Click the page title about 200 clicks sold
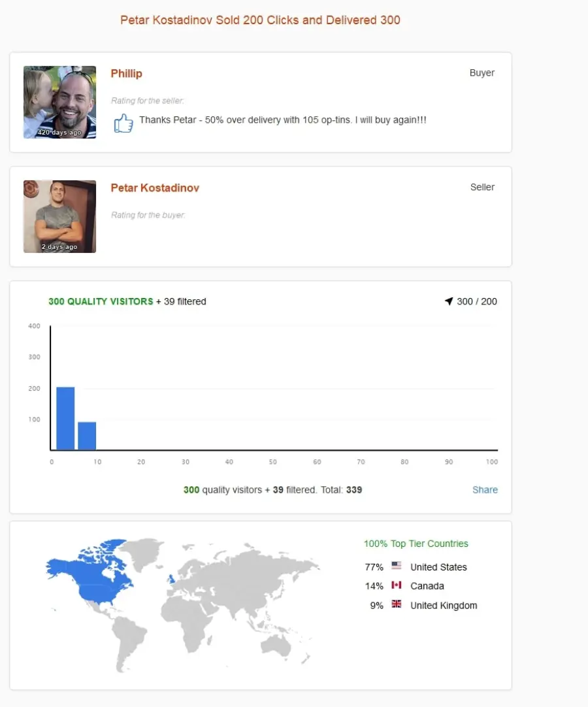 click(x=260, y=20)
